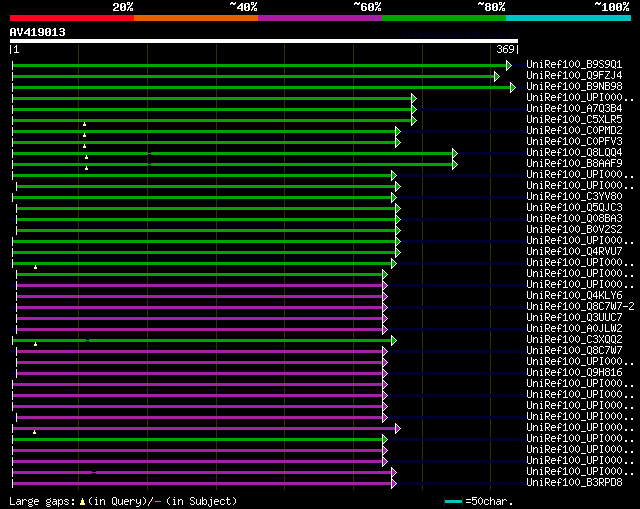The width and height of the screenshot is (640, 509).
Task: Open the UniRef100_C0PFV3 hit label
Action: 574,142
